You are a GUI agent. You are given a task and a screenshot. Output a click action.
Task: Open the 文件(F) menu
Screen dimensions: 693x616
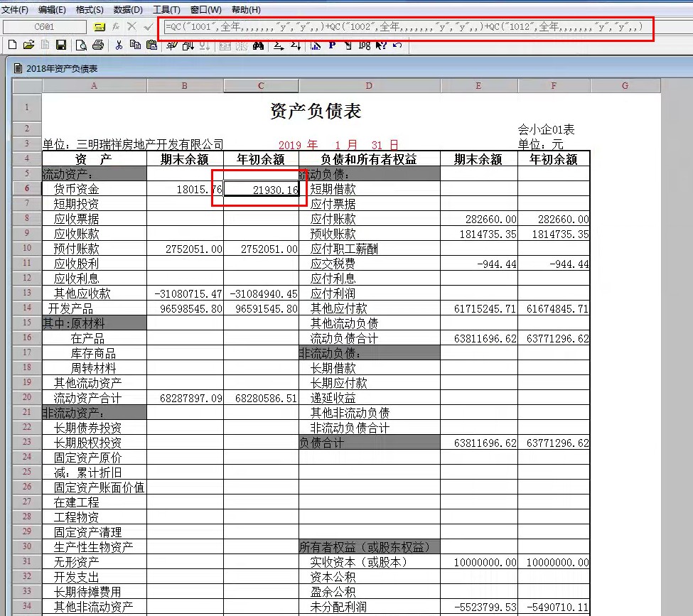[x=15, y=10]
